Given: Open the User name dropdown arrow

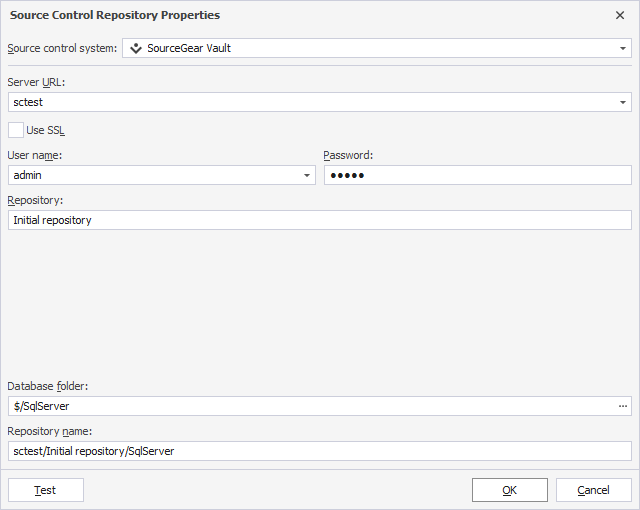Looking at the screenshot, I should pos(307,175).
